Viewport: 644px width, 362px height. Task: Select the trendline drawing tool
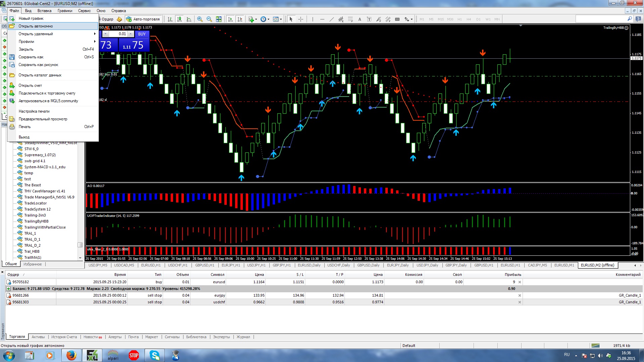(x=332, y=19)
